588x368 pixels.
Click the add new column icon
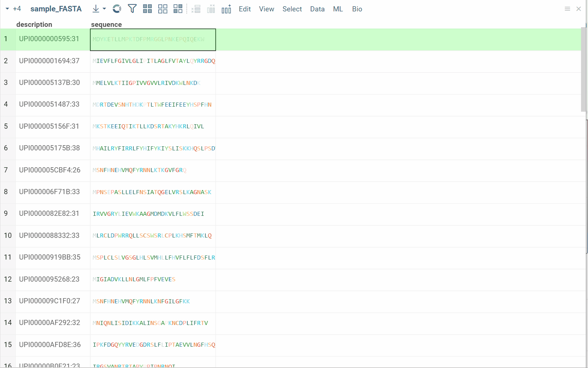pos(226,9)
